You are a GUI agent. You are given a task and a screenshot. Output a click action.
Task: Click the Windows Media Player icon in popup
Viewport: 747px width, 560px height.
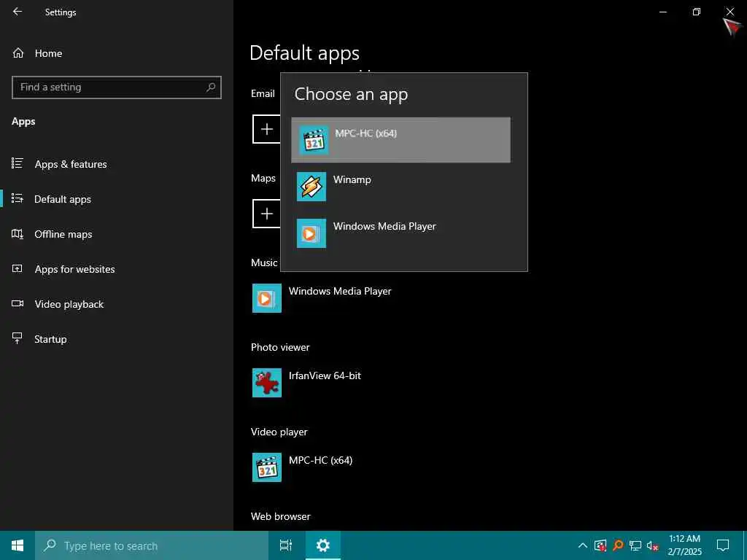point(311,233)
